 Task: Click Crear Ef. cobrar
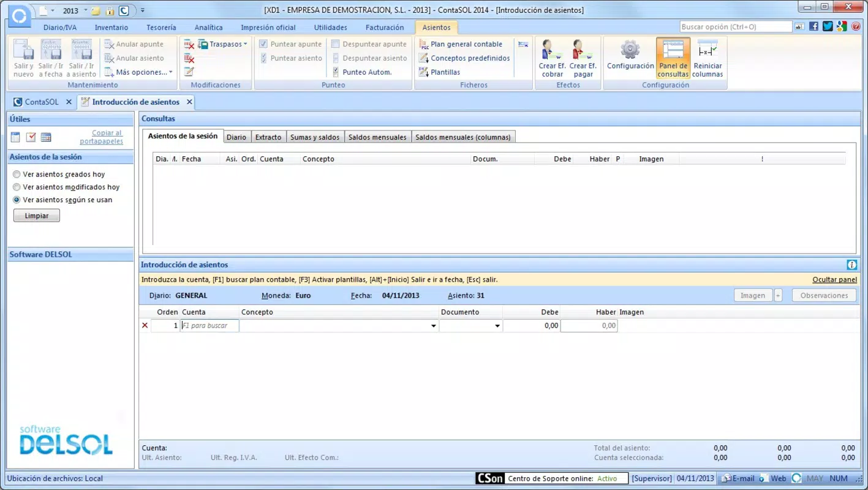coord(552,59)
